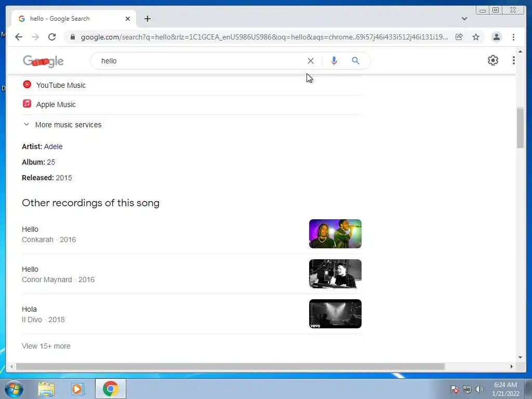Click the address bar URL
Image resolution: width=532 pixels, height=399 pixels.
click(x=264, y=37)
